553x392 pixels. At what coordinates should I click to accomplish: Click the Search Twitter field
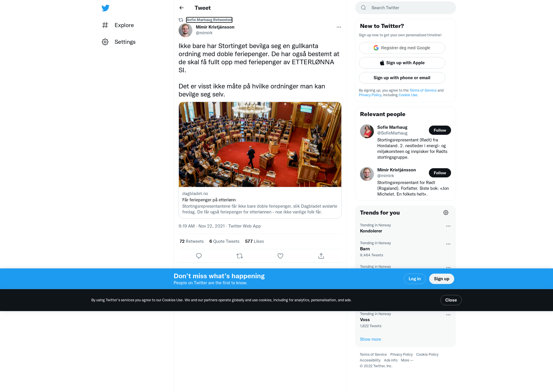pyautogui.click(x=406, y=8)
